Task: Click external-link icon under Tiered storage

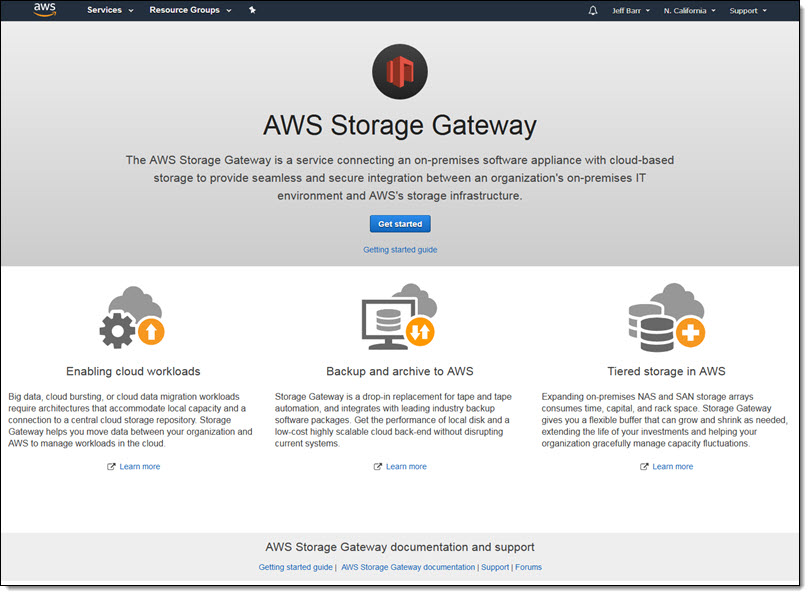Action: pyautogui.click(x=644, y=466)
